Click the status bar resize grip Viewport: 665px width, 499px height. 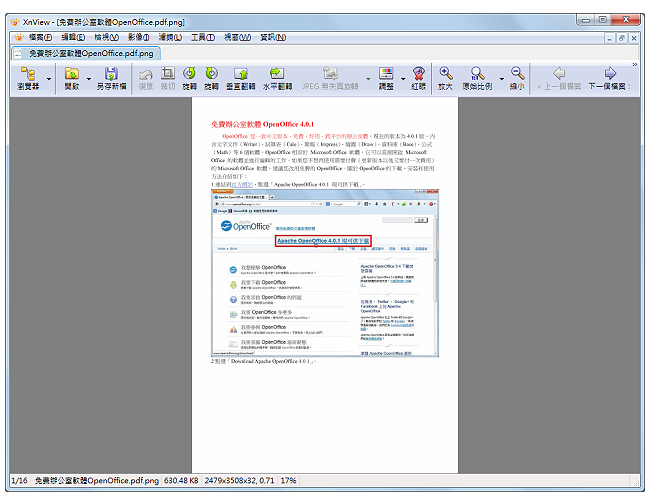pyautogui.click(x=636, y=482)
